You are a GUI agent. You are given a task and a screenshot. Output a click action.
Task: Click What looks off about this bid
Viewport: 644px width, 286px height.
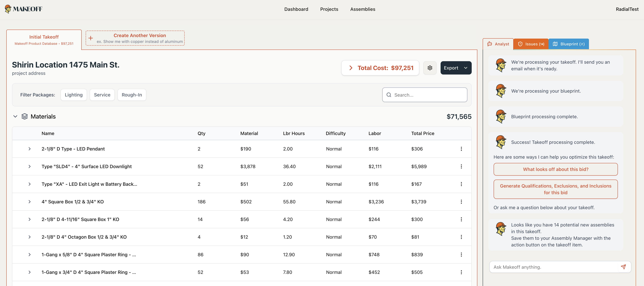point(556,169)
